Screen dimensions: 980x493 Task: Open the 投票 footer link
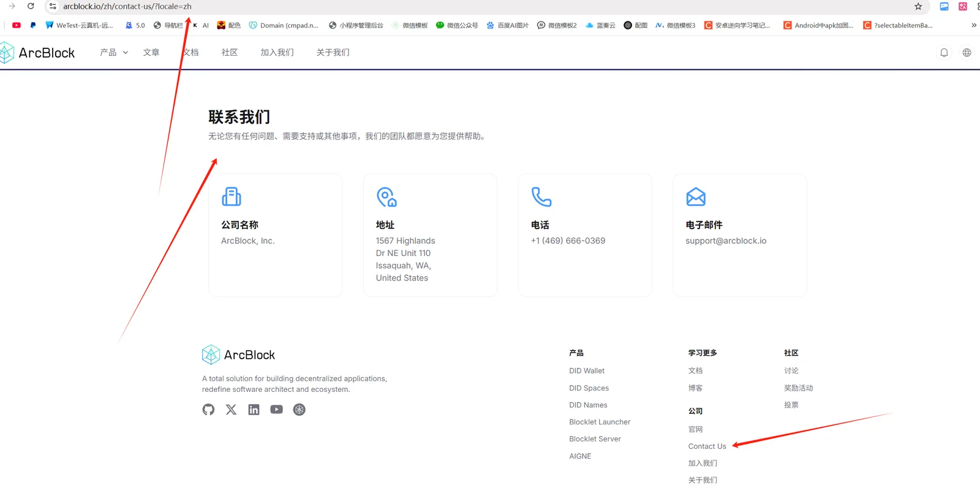[791, 405]
